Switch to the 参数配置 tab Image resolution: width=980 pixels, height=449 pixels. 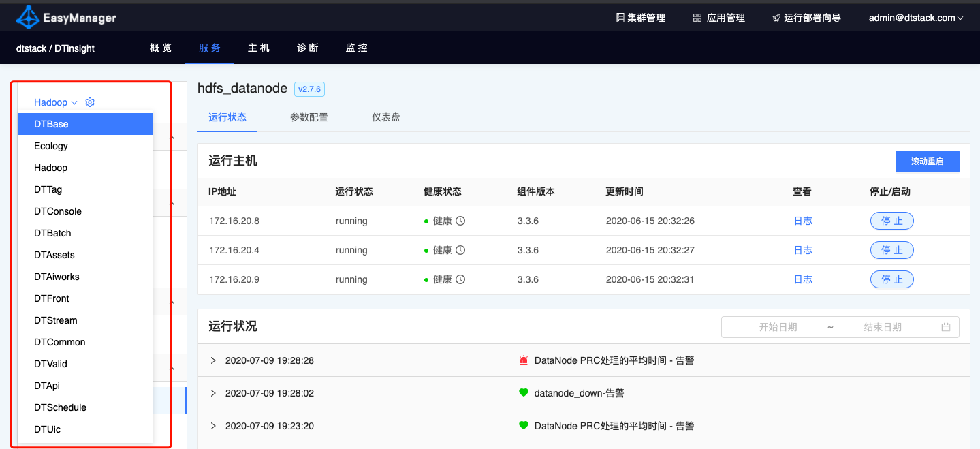309,117
